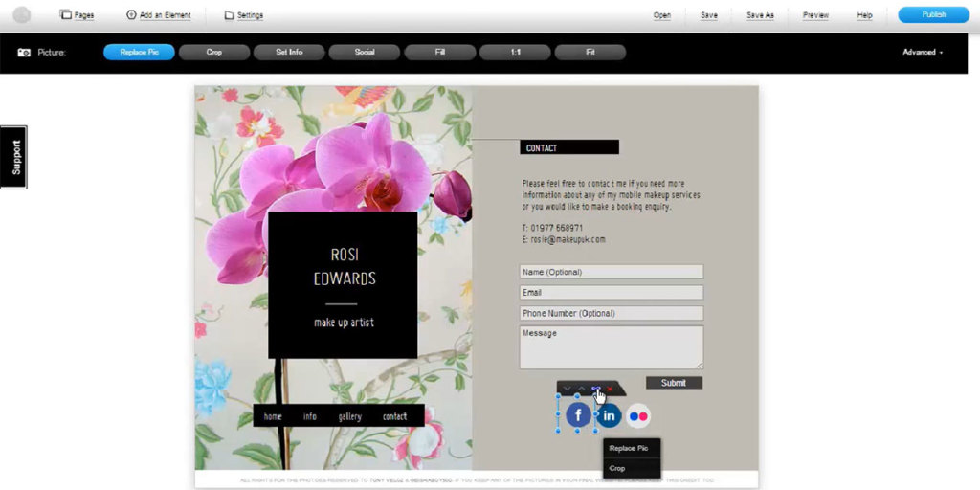Click the Flickr social icon

click(638, 415)
